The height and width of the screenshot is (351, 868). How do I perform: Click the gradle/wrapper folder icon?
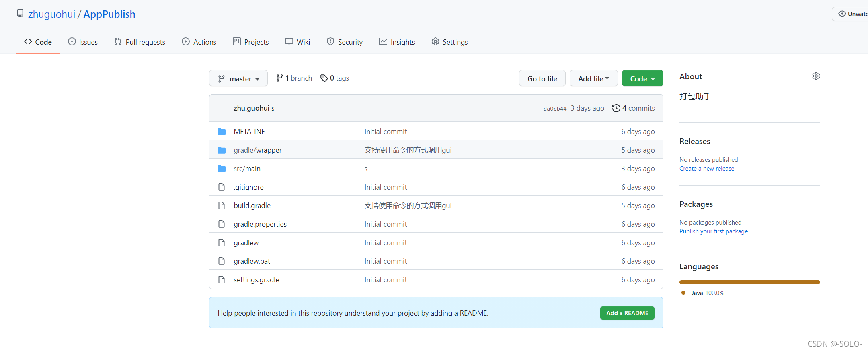[222, 150]
